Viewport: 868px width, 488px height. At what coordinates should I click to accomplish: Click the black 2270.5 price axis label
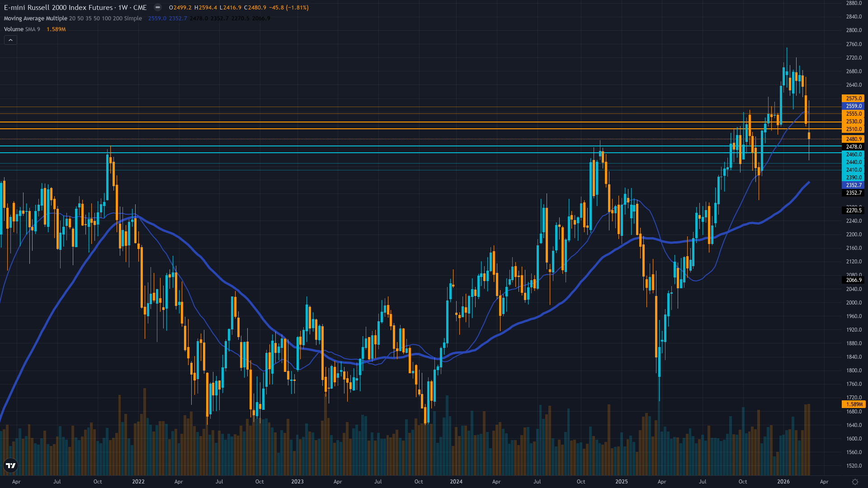click(x=853, y=211)
